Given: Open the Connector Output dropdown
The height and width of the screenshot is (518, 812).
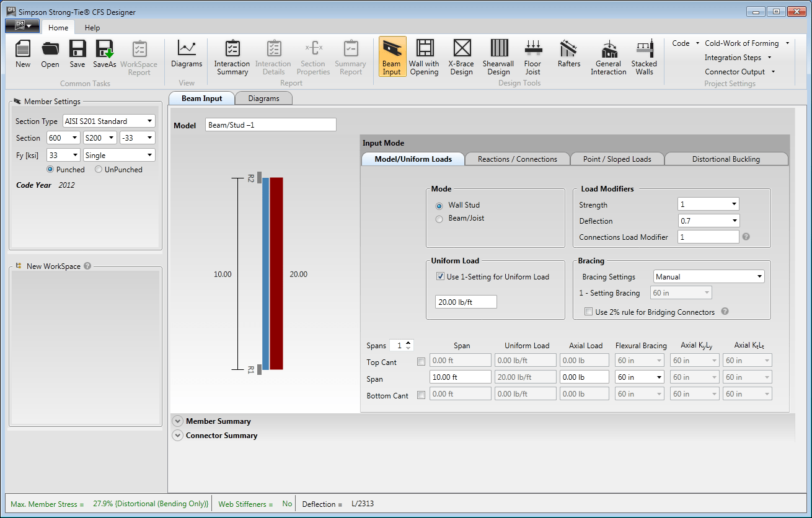Looking at the screenshot, I should [x=739, y=72].
